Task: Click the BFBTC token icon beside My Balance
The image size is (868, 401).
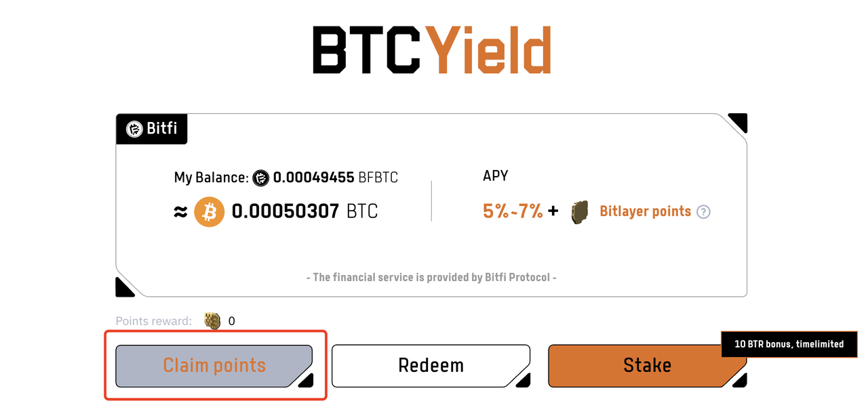Action: click(261, 178)
